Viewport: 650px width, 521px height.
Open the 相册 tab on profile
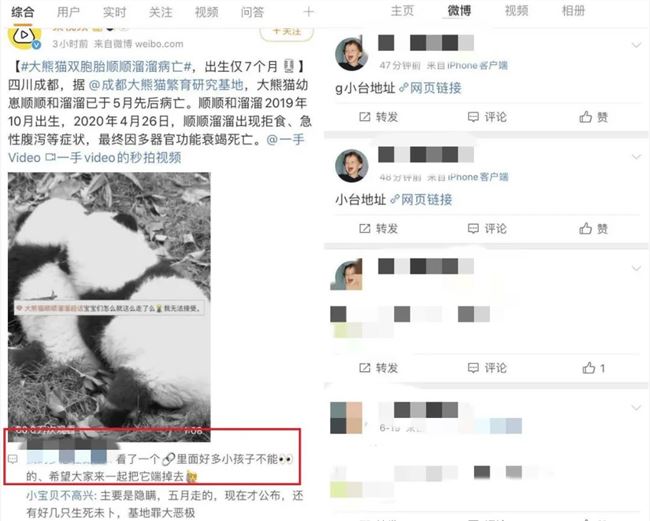pos(573,10)
